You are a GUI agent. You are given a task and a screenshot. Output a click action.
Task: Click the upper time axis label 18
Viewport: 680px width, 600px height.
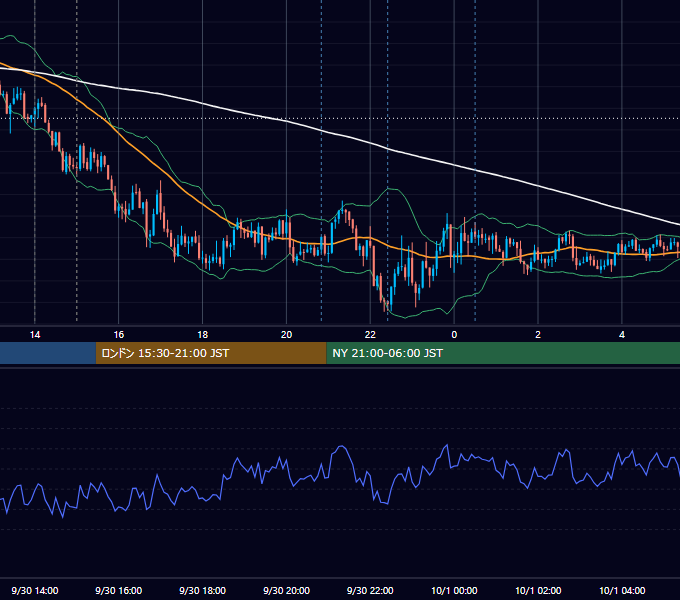203,335
